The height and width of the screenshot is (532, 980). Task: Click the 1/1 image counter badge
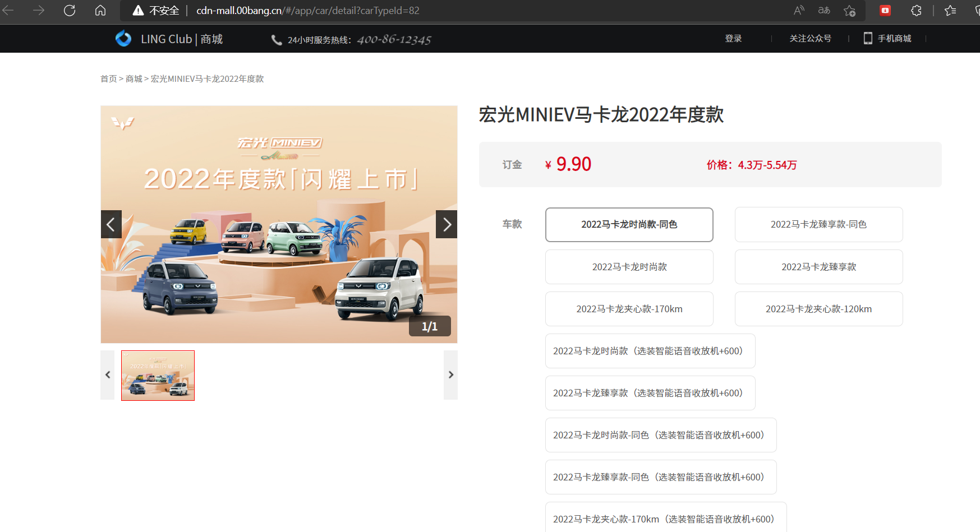pos(429,326)
